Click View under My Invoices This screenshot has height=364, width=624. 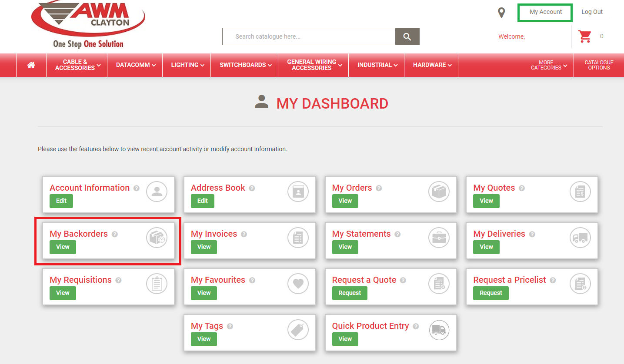pyautogui.click(x=204, y=247)
